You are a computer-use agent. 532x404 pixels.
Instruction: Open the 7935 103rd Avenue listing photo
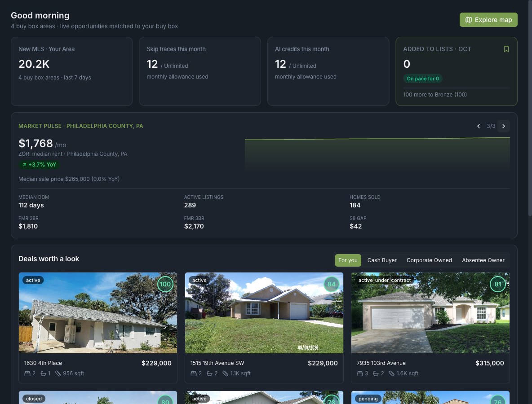coord(430,313)
